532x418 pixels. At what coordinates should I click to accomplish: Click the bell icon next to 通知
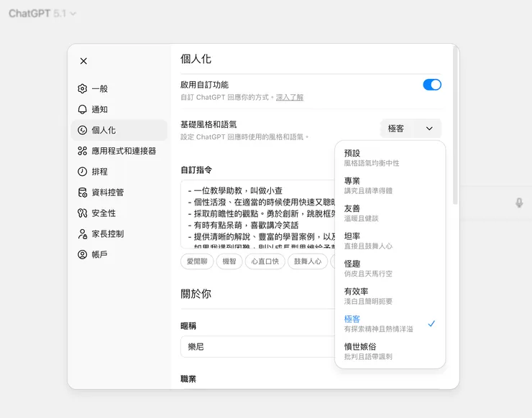click(x=83, y=109)
